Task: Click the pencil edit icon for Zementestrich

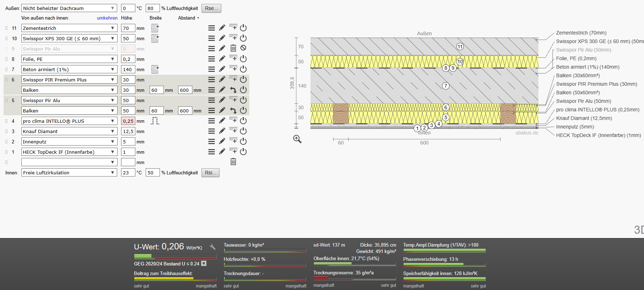Action: point(222,28)
